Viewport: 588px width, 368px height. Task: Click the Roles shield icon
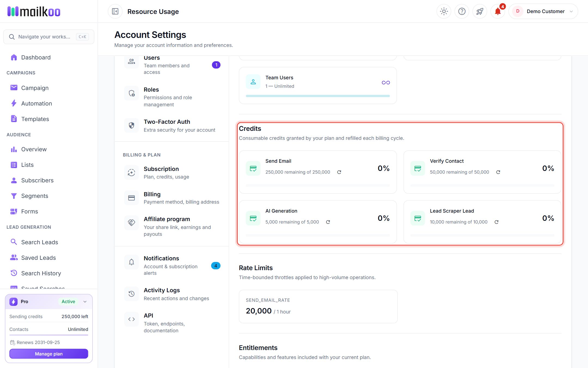(131, 93)
